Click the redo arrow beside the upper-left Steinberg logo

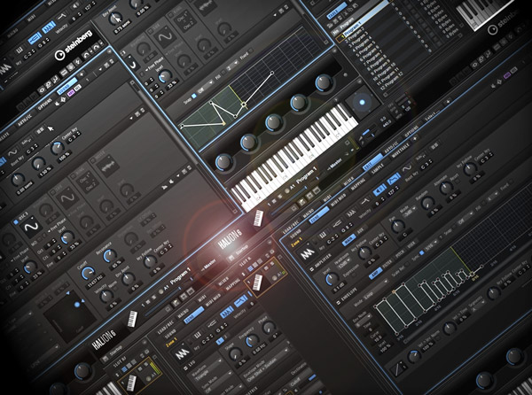[x=96, y=47]
